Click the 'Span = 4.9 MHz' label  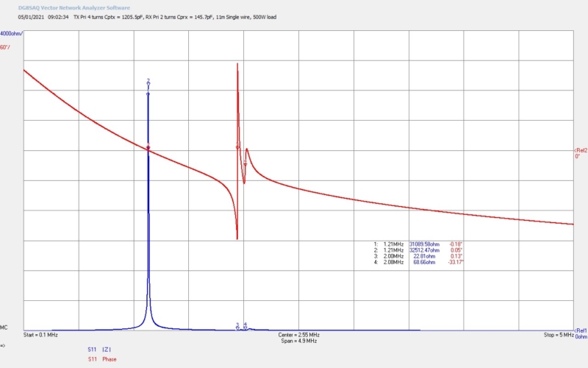tap(299, 341)
